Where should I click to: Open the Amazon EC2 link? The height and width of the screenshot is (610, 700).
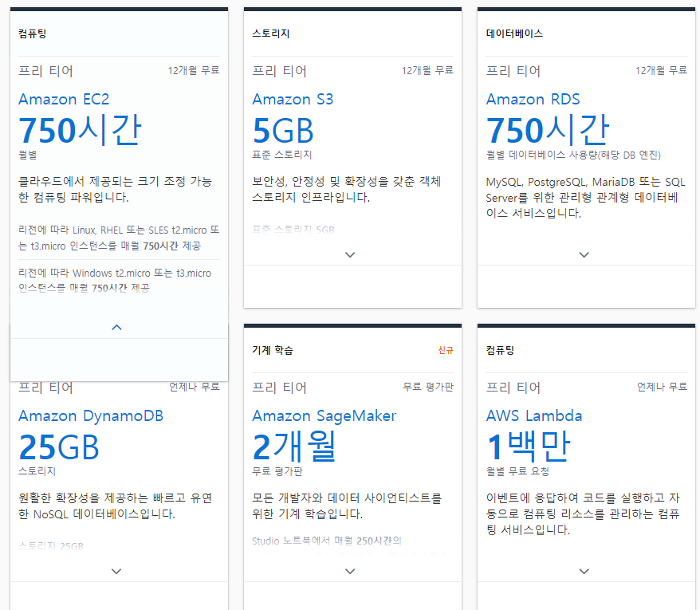tap(64, 99)
